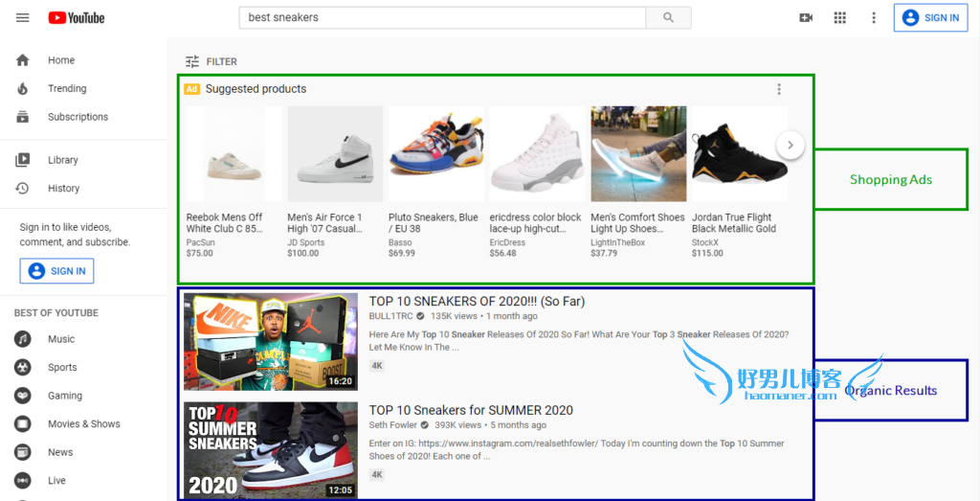Click the Home icon in sidebar
The width and height of the screenshot is (980, 501).
(x=23, y=60)
